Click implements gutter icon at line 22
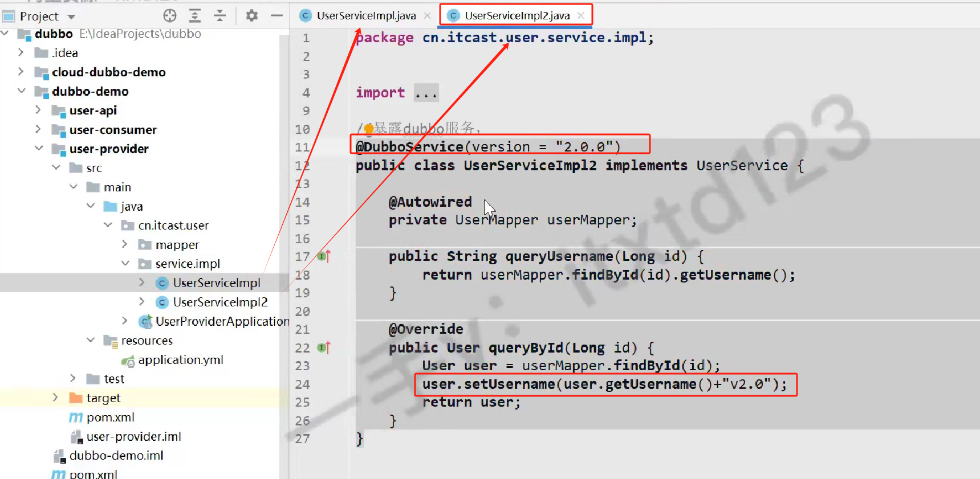This screenshot has height=479, width=980. (x=324, y=347)
